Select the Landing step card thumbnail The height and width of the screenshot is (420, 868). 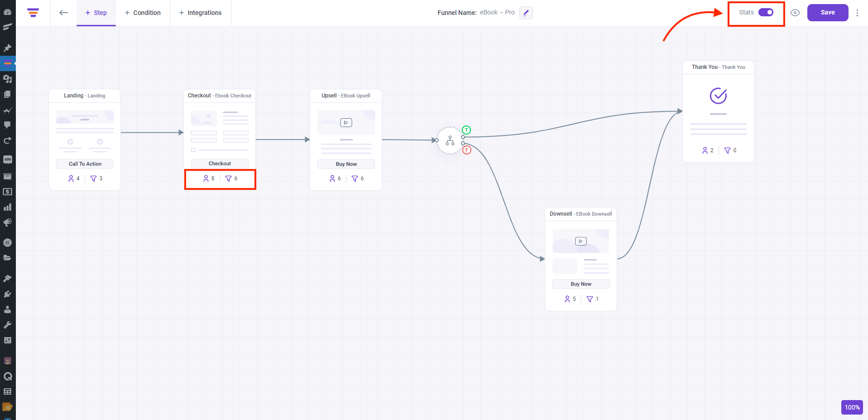point(85,132)
